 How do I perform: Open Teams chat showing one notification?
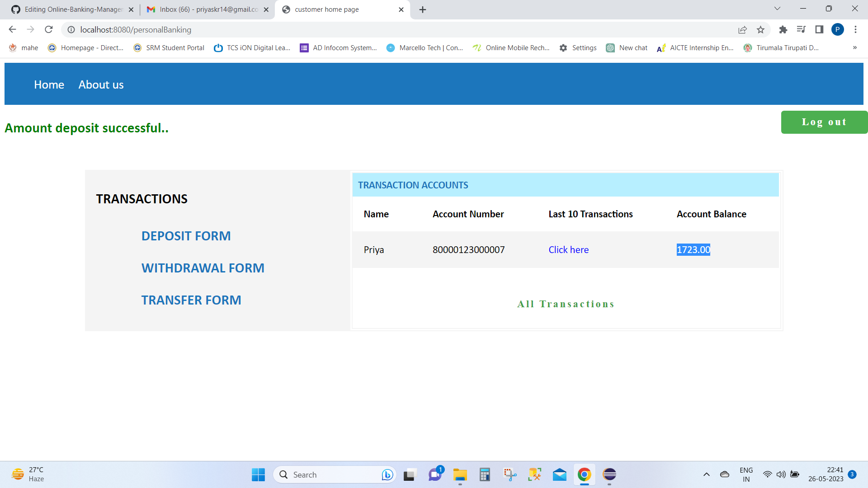coord(434,474)
